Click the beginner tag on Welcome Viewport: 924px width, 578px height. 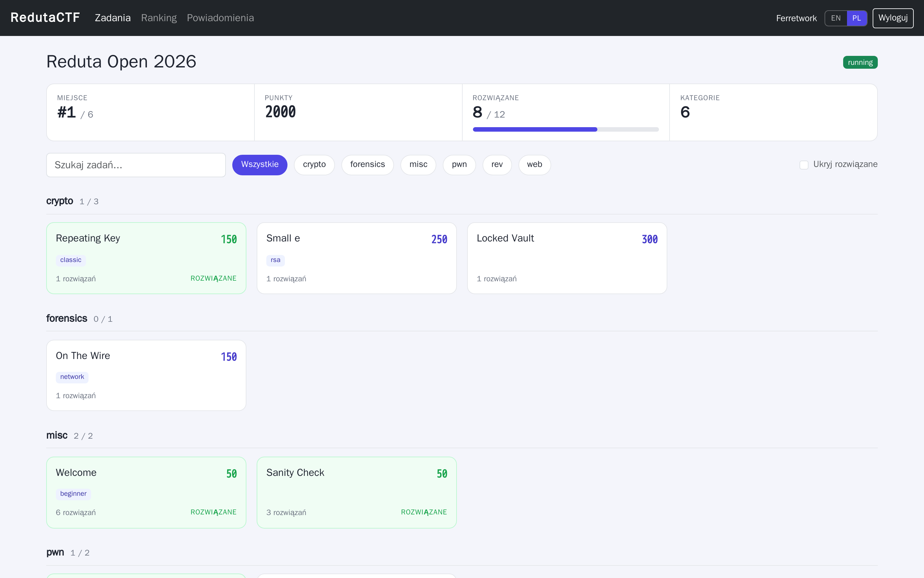[73, 494]
